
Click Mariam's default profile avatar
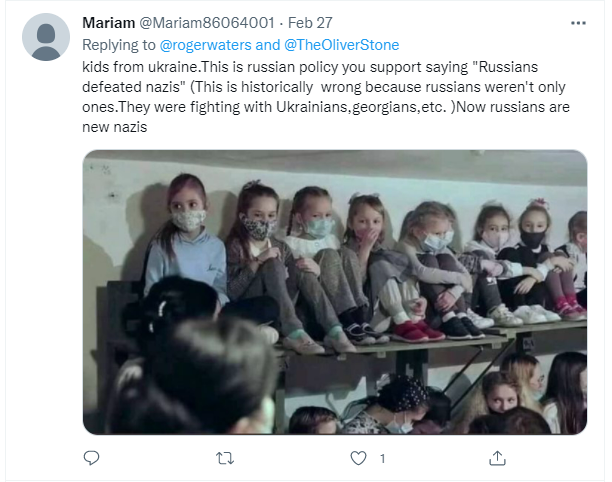click(x=46, y=37)
